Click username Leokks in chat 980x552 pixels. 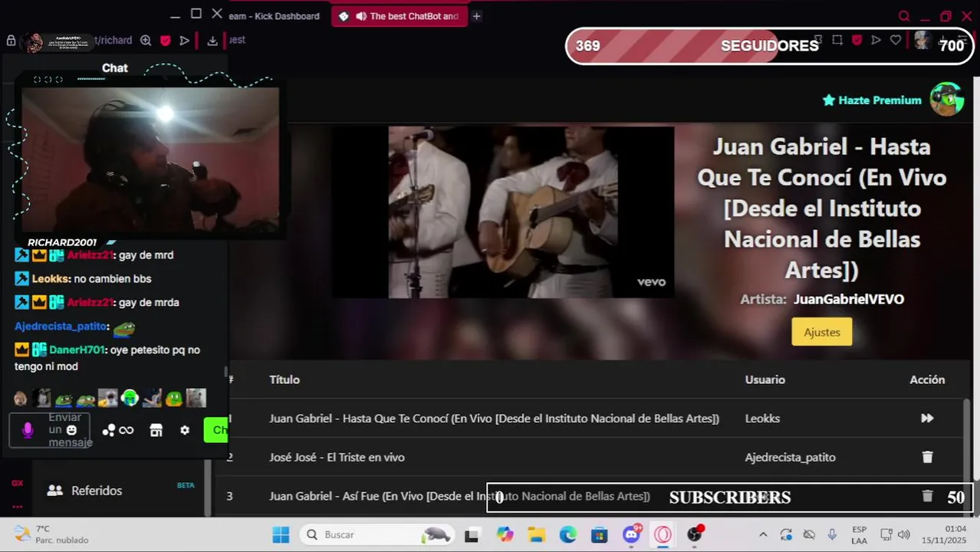pos(51,279)
